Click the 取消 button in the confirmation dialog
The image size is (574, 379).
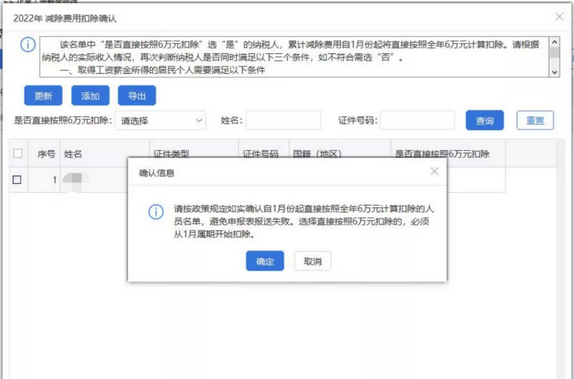pyautogui.click(x=313, y=261)
